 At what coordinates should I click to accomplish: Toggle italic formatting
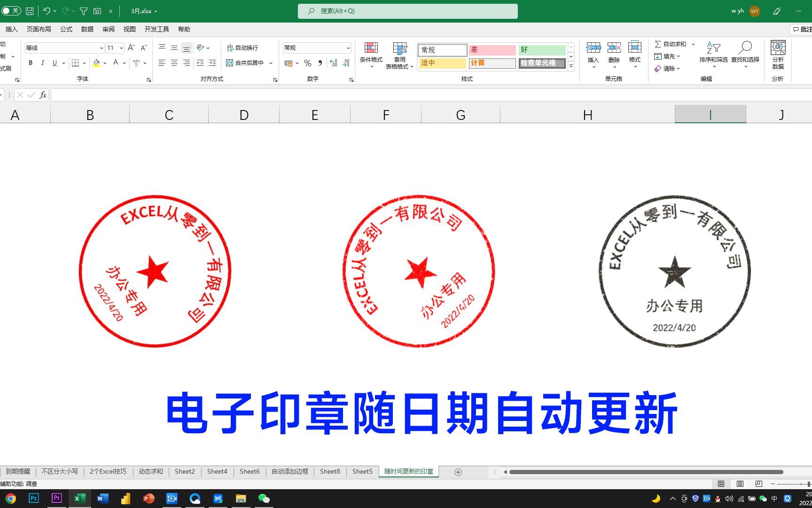[x=43, y=63]
